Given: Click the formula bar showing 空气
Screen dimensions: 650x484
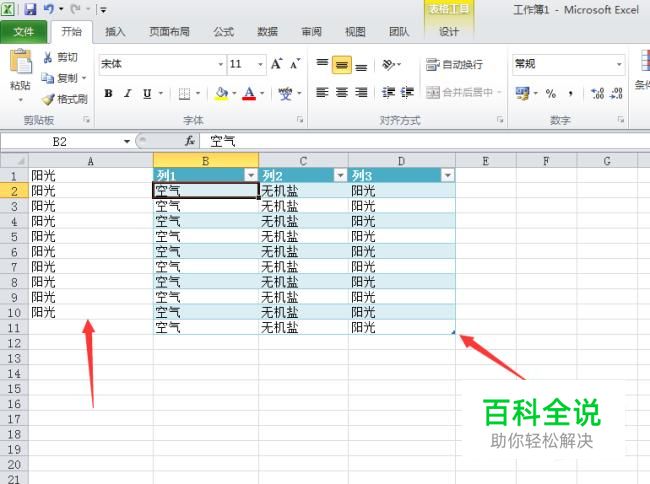Looking at the screenshot, I should pyautogui.click(x=424, y=141).
